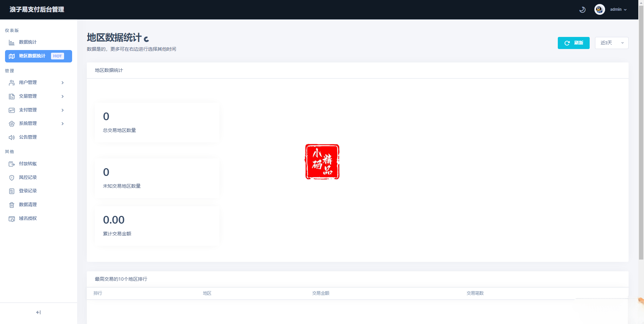Open the 近3天 time range dropdown

point(611,43)
